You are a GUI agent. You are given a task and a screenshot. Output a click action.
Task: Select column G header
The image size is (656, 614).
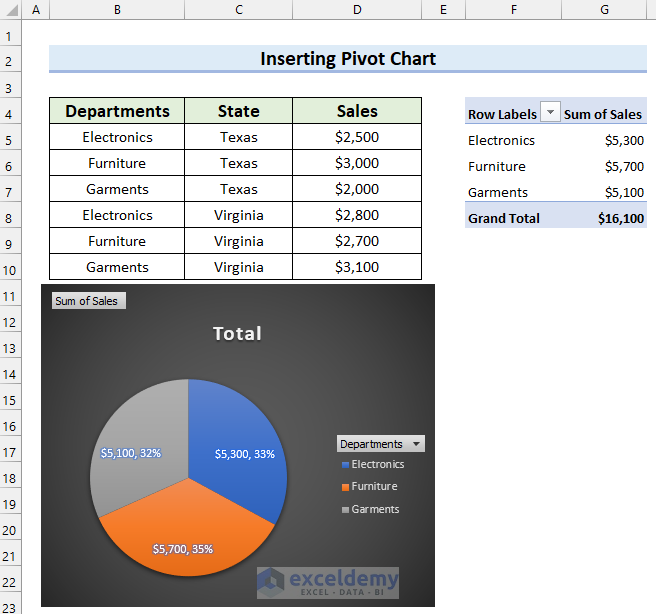604,9
